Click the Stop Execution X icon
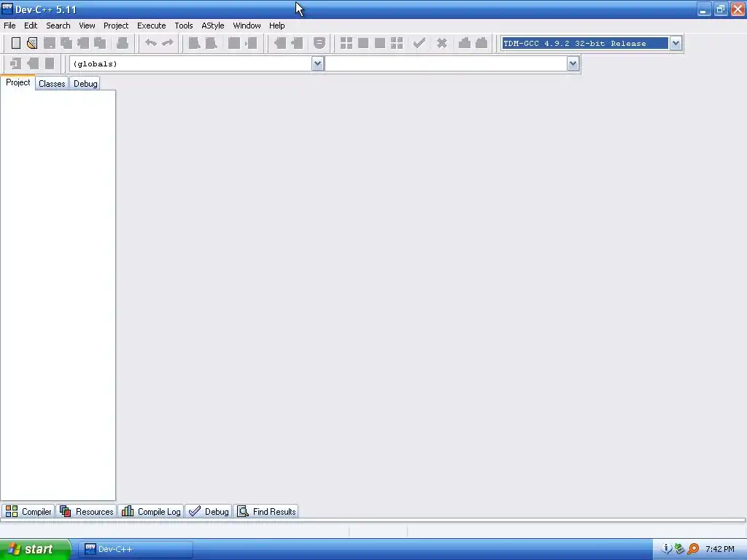Image resolution: width=747 pixels, height=560 pixels. (x=442, y=43)
